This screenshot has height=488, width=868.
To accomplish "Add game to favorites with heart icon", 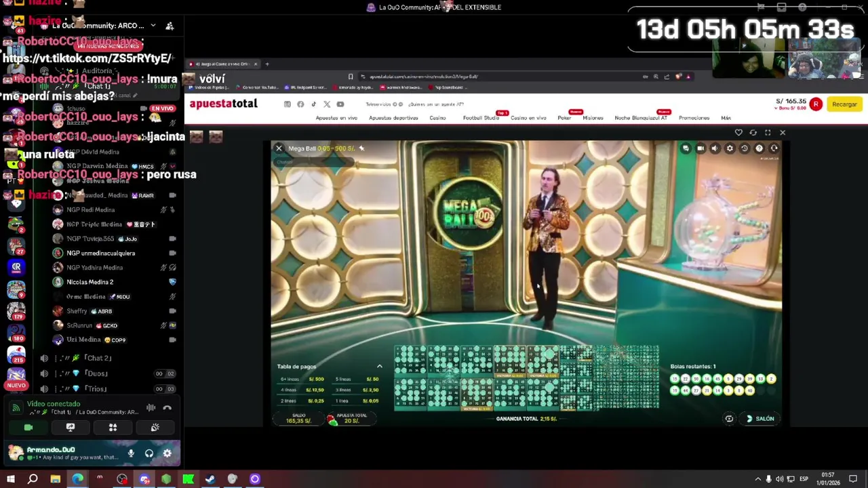I will [738, 133].
